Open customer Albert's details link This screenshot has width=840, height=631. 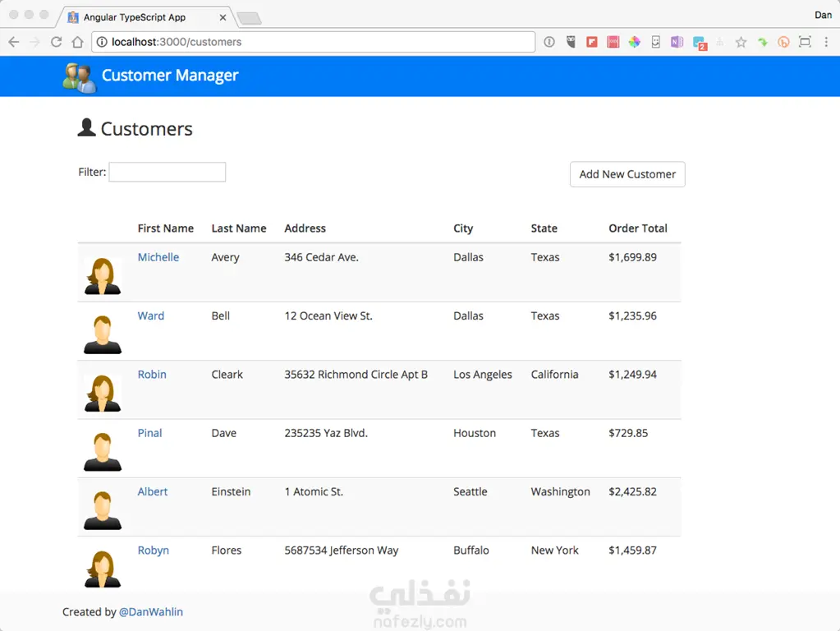tap(152, 491)
